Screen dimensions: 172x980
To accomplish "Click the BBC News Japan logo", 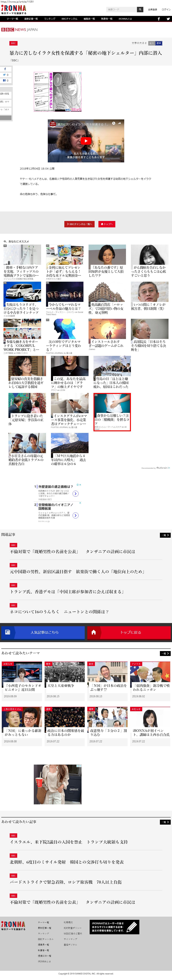I will tap(19, 30).
